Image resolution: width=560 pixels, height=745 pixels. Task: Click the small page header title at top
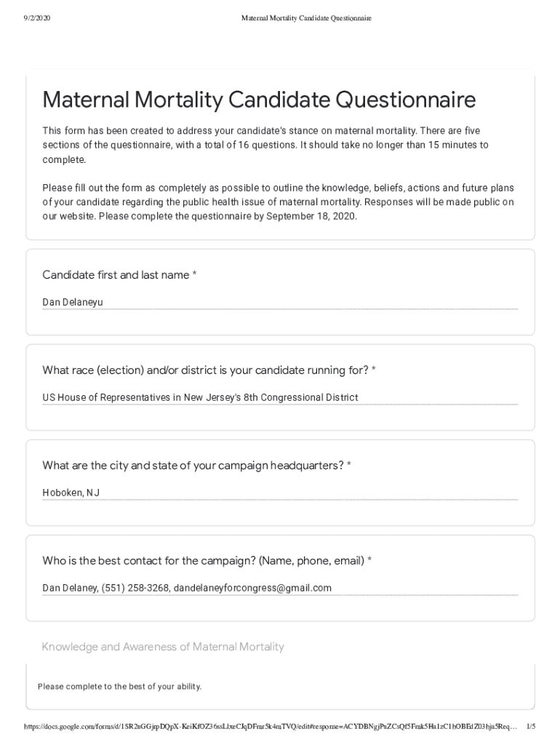tap(306, 17)
